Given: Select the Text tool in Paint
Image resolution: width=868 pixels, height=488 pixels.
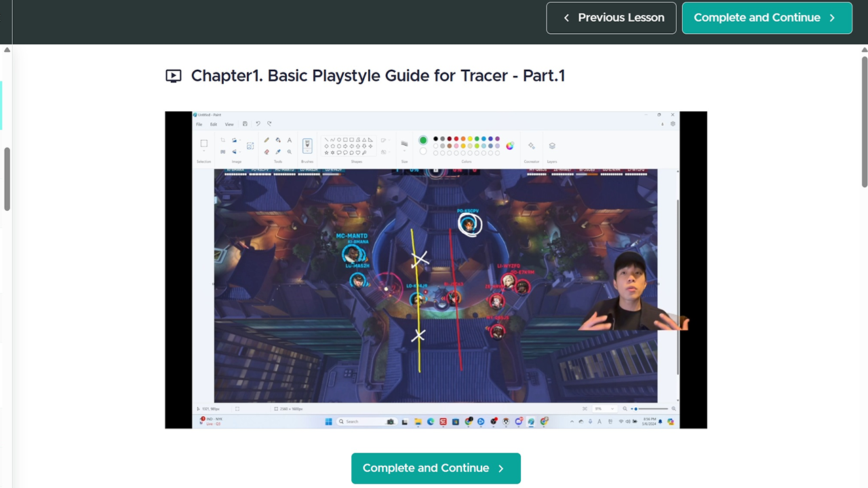Looking at the screenshot, I should 290,140.
